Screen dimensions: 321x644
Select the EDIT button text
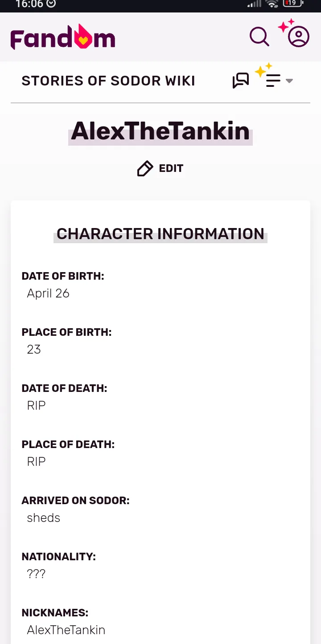tap(171, 168)
